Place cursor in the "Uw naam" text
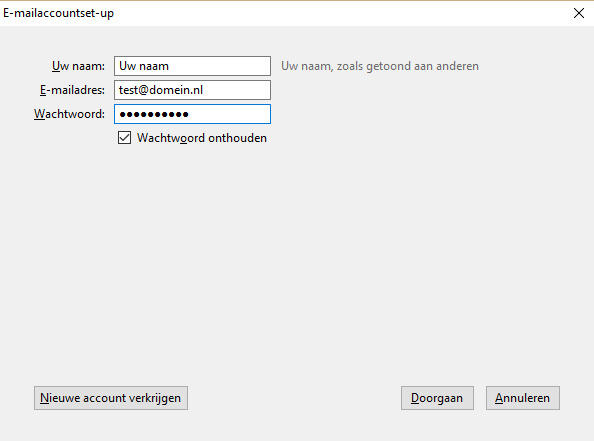This screenshot has height=441, width=594. (144, 66)
